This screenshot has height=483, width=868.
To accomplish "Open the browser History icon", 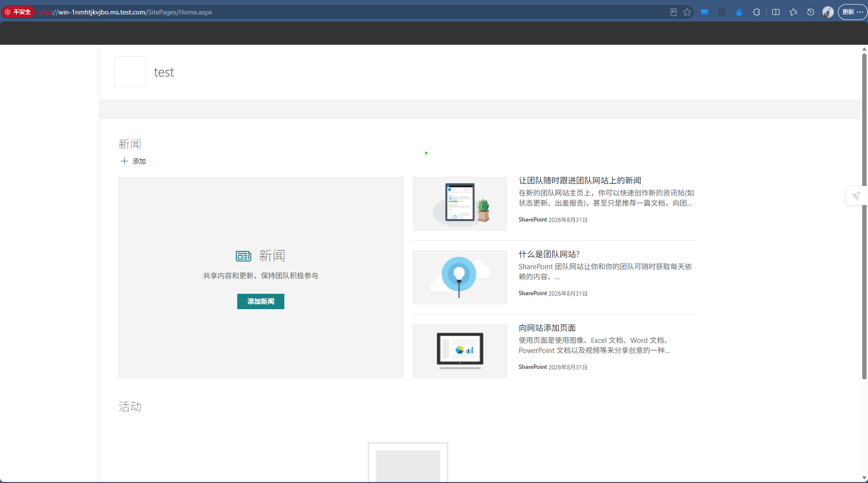I will pos(811,12).
